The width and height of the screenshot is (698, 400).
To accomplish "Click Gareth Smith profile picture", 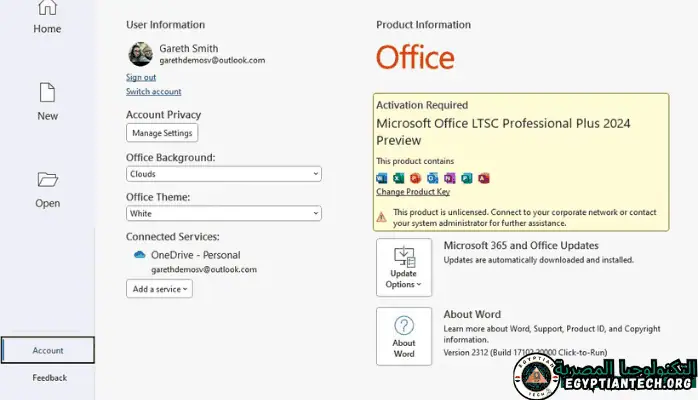I will tap(141, 54).
